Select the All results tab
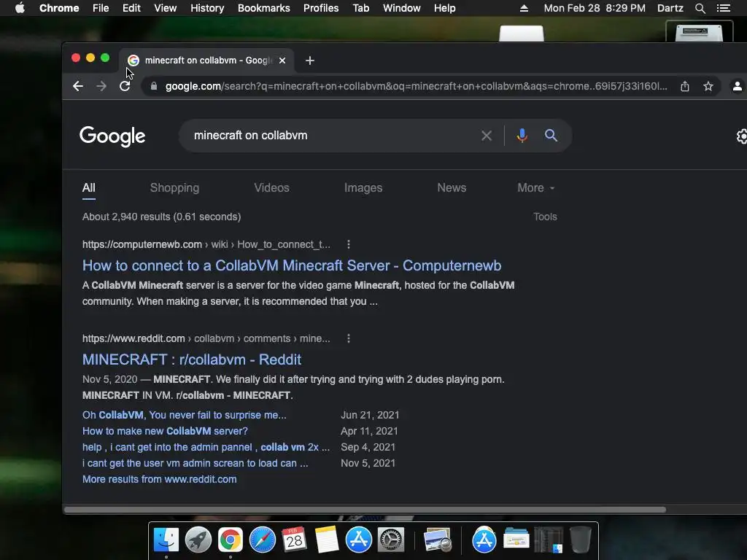Viewport: 747px width, 560px height. coord(88,187)
